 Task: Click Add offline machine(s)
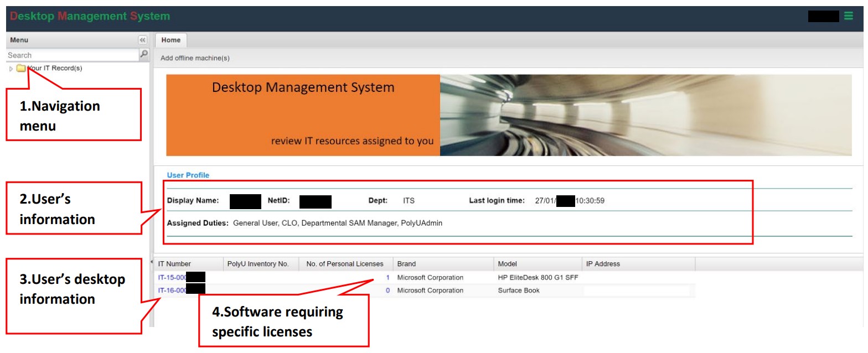pyautogui.click(x=195, y=58)
